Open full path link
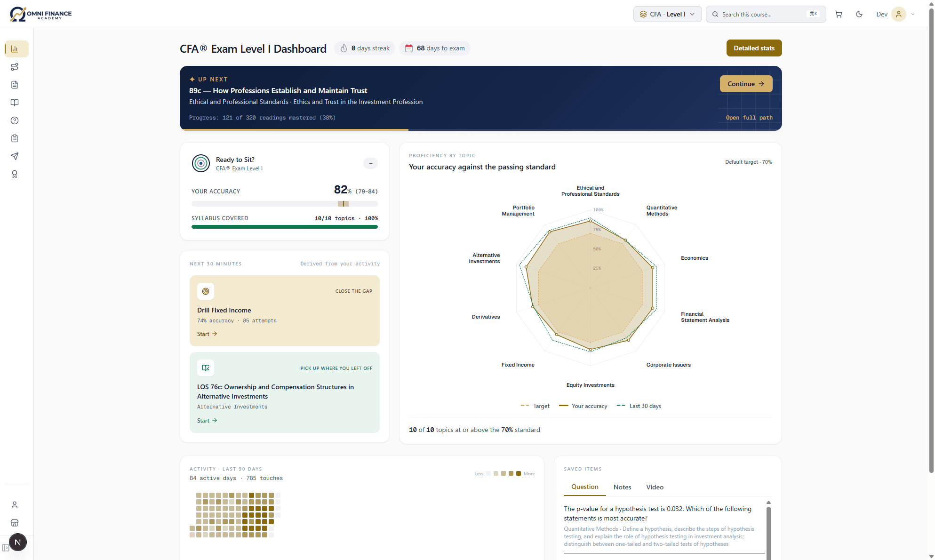Screen dimensions: 935x560 (x=749, y=118)
